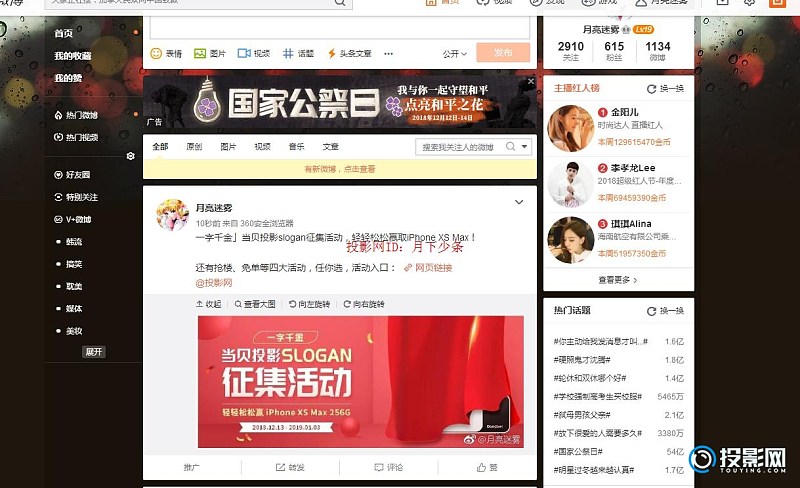This screenshot has height=488, width=800.
Task: Rotate image left with 向左旋转
Action: tap(309, 304)
